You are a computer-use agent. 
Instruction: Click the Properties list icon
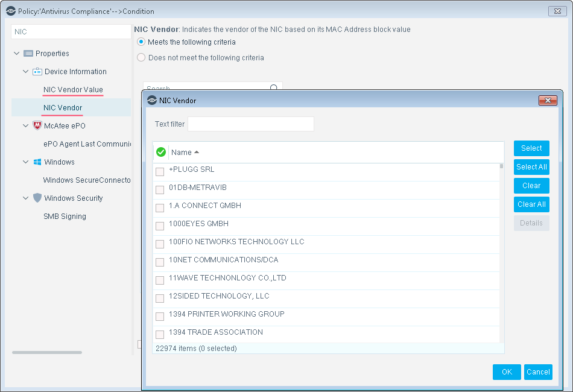[28, 53]
